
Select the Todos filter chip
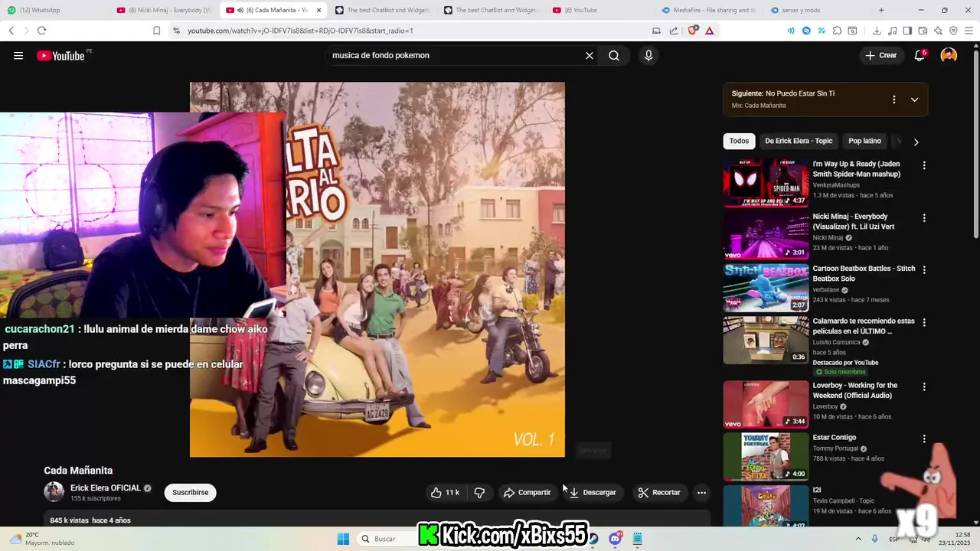(x=739, y=141)
